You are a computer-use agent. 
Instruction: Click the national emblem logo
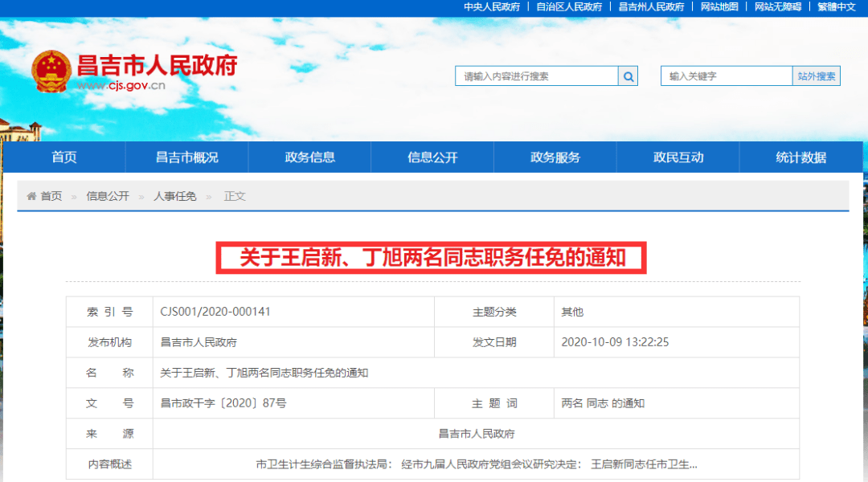point(51,71)
